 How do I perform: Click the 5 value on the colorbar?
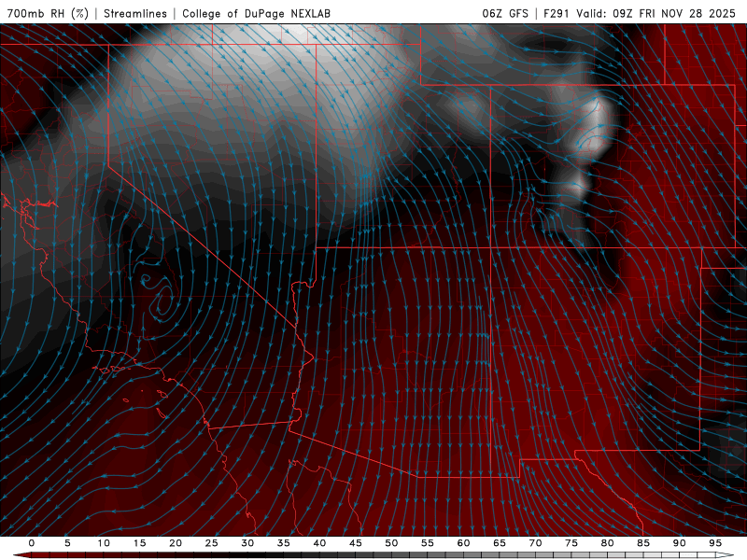tap(67, 543)
